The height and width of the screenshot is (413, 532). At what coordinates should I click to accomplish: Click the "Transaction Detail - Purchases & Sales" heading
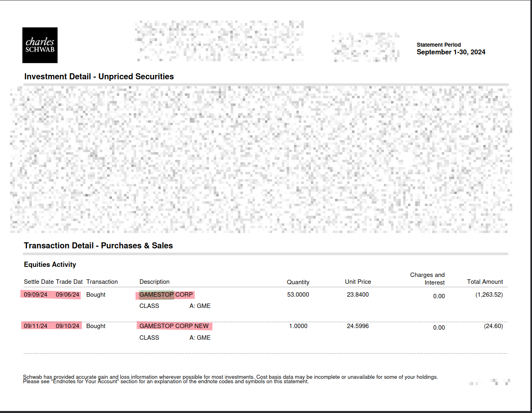point(98,246)
